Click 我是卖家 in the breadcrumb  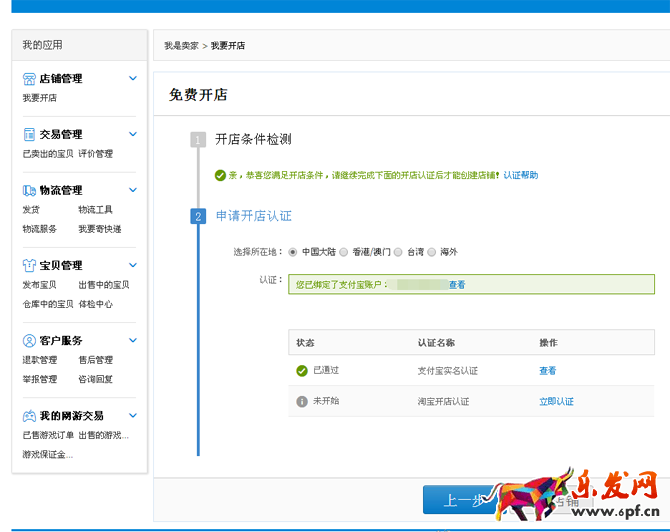(x=182, y=46)
